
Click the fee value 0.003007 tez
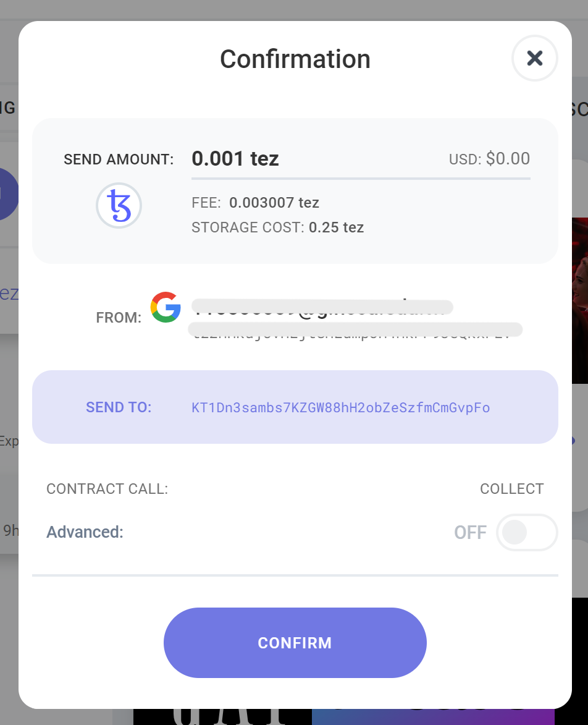click(274, 203)
